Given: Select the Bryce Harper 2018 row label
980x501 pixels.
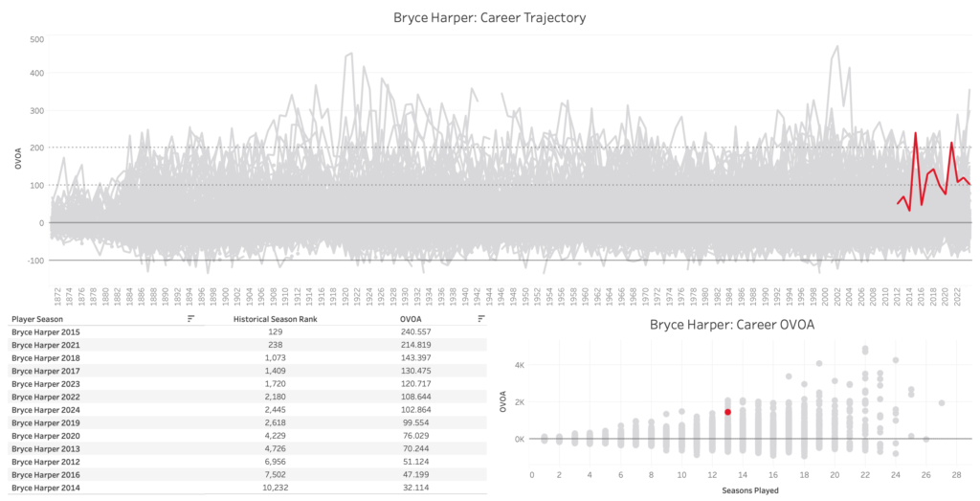Looking at the screenshot, I should click(46, 358).
